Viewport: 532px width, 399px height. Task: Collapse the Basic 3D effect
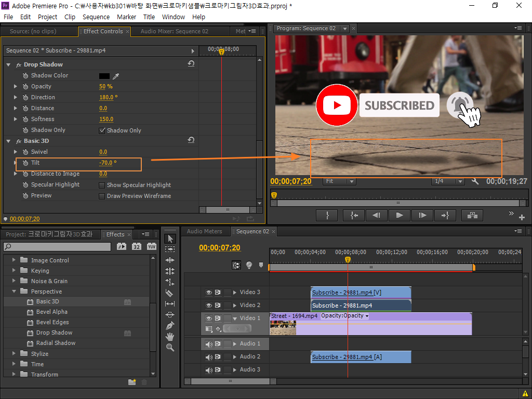(x=8, y=141)
